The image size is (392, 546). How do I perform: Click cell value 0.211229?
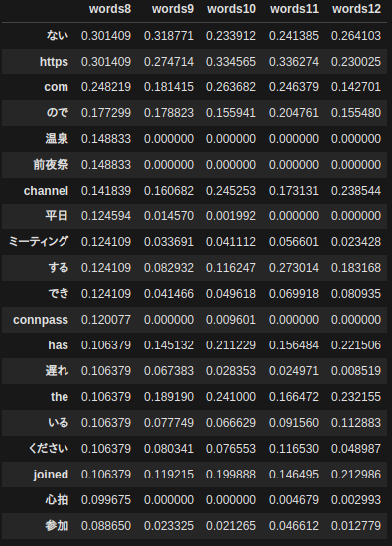(x=231, y=345)
